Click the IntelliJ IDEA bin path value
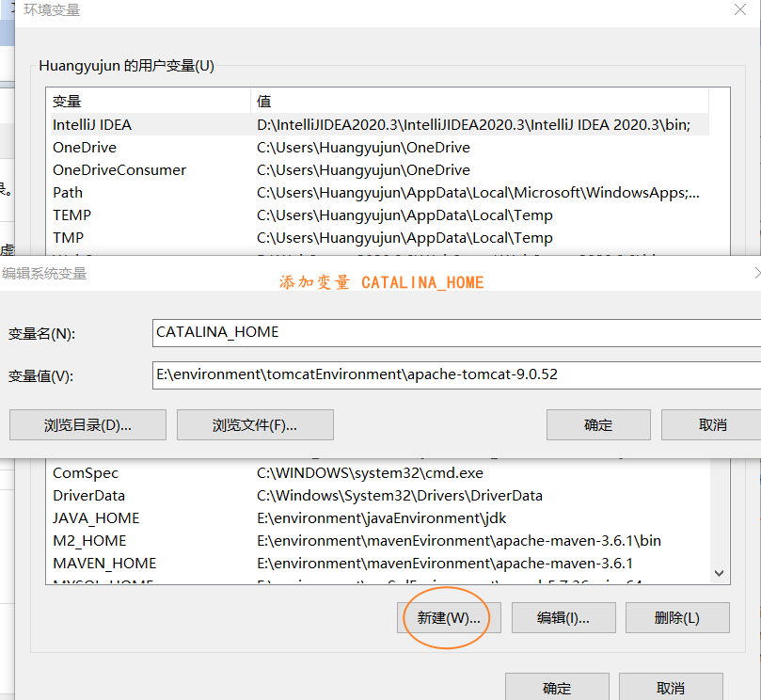 474,125
